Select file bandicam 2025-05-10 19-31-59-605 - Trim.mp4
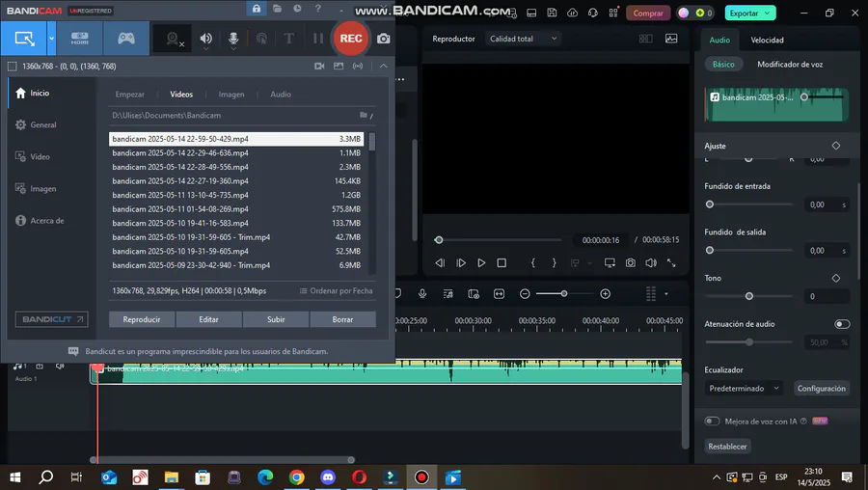 [x=236, y=237]
